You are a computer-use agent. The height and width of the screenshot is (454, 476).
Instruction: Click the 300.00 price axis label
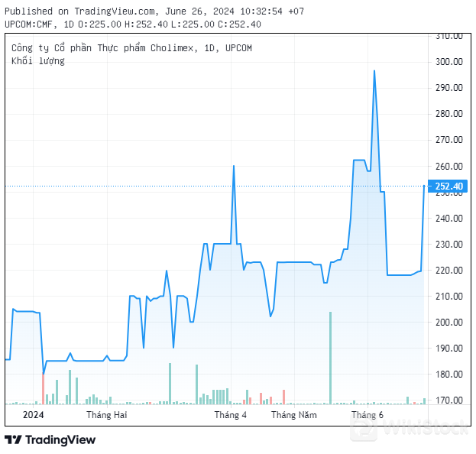pos(448,62)
